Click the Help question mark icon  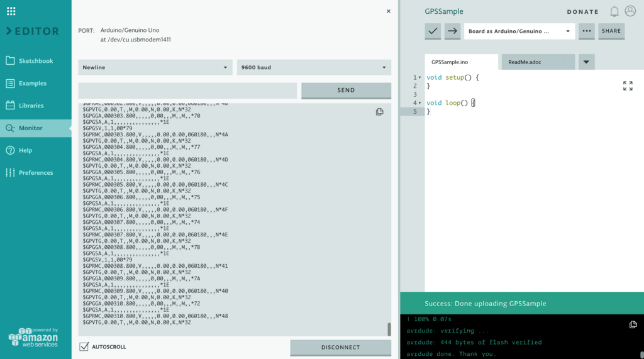click(10, 150)
